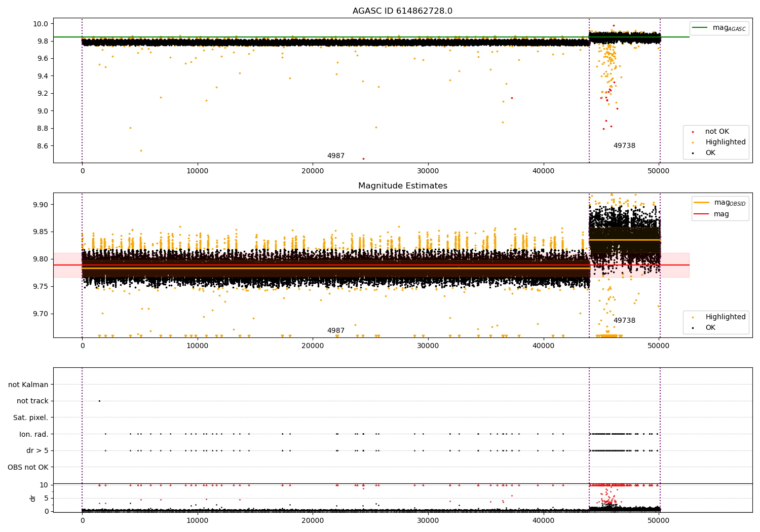The image size is (760, 532).
Task: Click the 'dr > 5' axis label
Action: click(x=37, y=450)
